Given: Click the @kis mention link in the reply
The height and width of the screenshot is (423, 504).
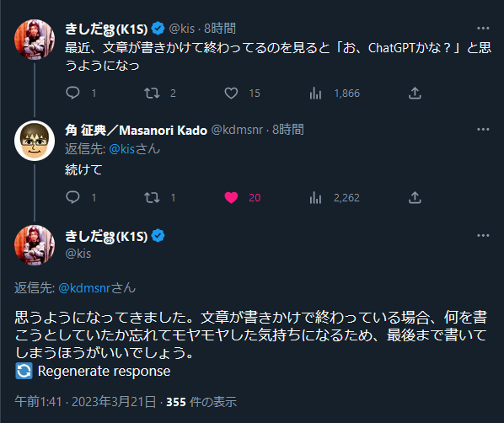Looking at the screenshot, I should pos(122,149).
